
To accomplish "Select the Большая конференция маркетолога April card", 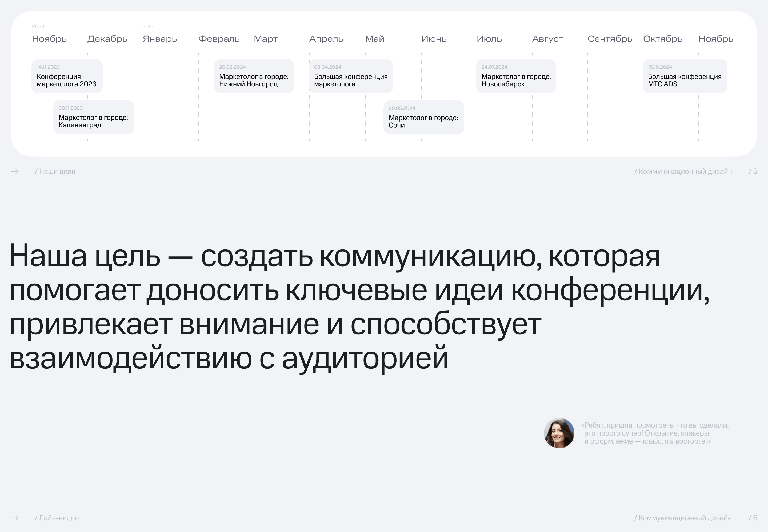I will click(351, 76).
